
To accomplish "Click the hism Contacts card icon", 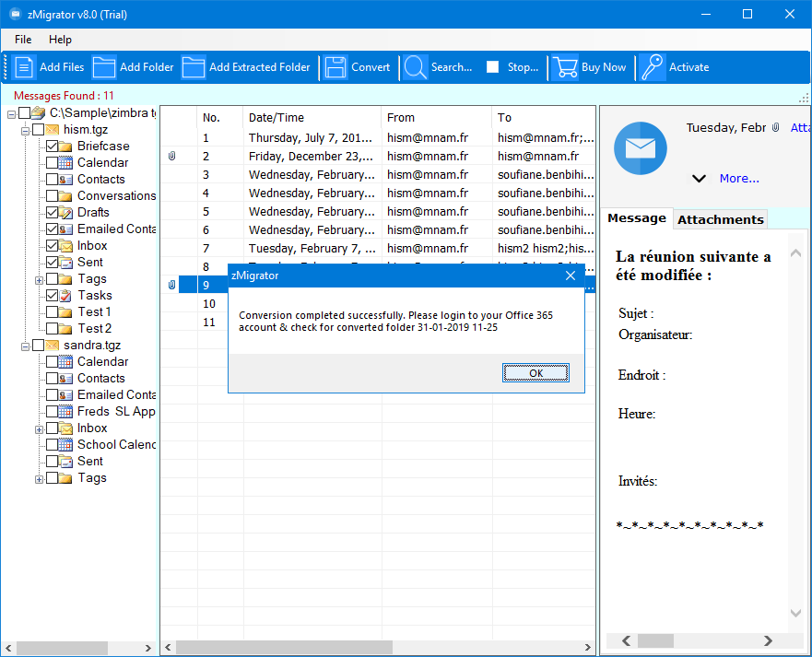I will pyautogui.click(x=65, y=179).
